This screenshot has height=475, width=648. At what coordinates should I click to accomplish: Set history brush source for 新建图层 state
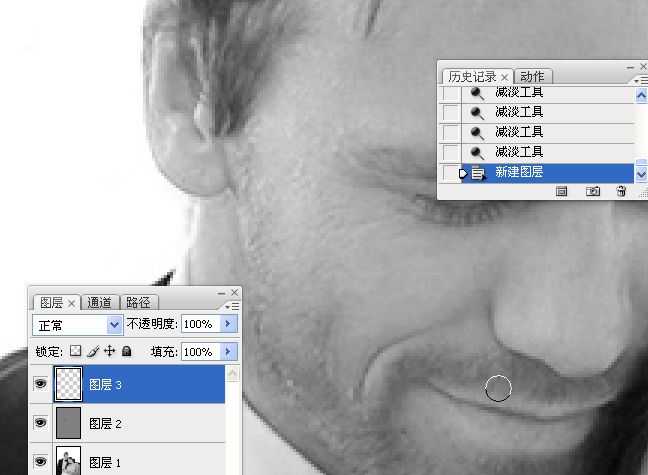point(451,173)
